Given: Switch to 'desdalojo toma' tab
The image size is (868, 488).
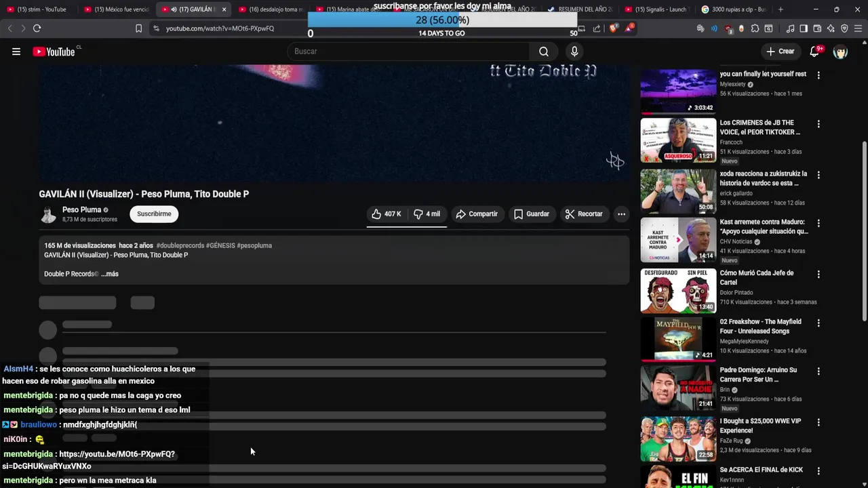Looking at the screenshot, I should pyautogui.click(x=270, y=9).
